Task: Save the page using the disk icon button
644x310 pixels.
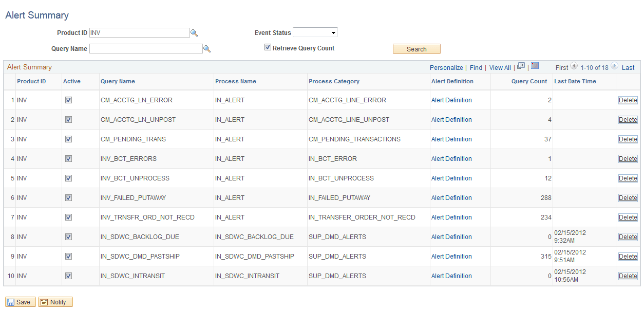Action: pos(20,302)
